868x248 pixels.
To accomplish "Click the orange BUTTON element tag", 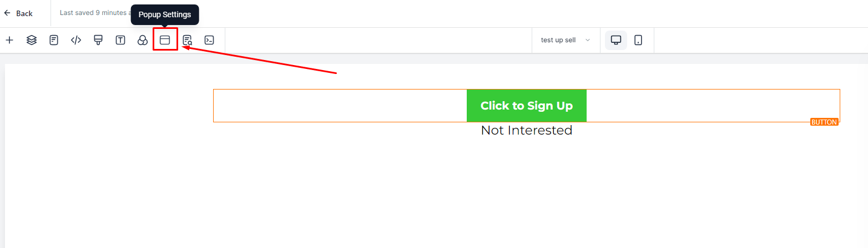I will point(824,122).
